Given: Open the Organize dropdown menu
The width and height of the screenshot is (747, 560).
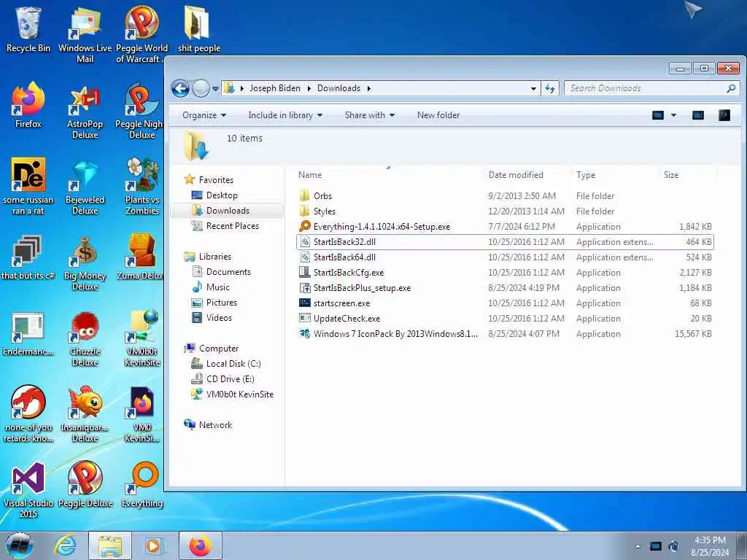Looking at the screenshot, I should pyautogui.click(x=204, y=115).
